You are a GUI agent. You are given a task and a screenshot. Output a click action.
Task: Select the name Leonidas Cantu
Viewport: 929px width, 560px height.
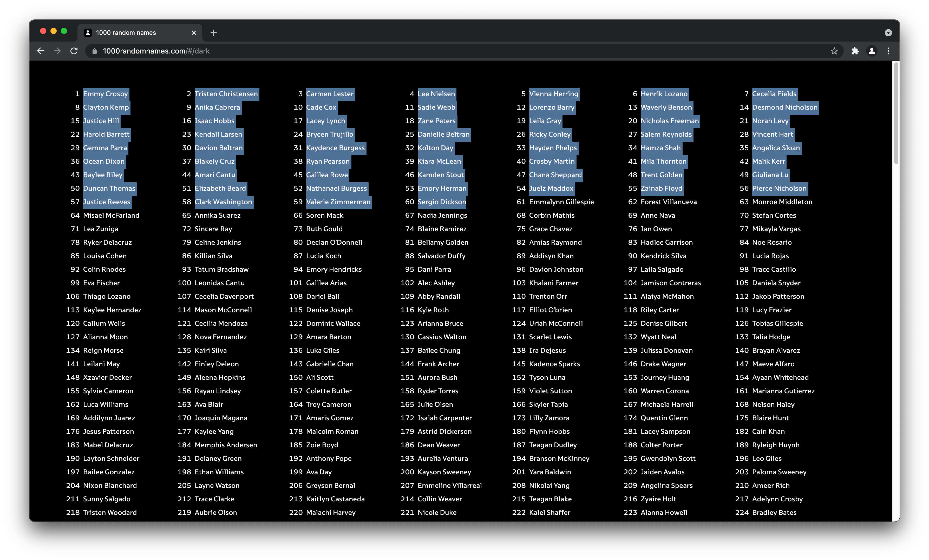pyautogui.click(x=220, y=283)
